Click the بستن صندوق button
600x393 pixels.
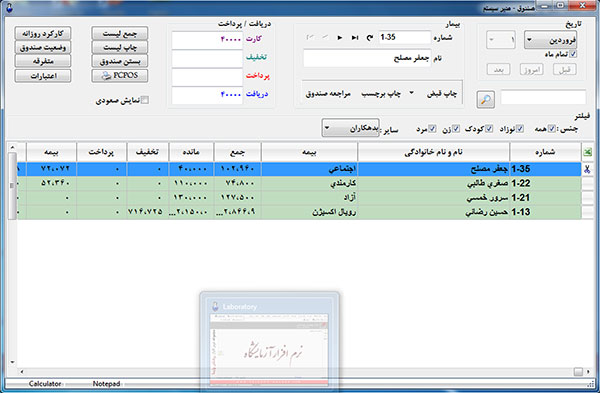120,61
